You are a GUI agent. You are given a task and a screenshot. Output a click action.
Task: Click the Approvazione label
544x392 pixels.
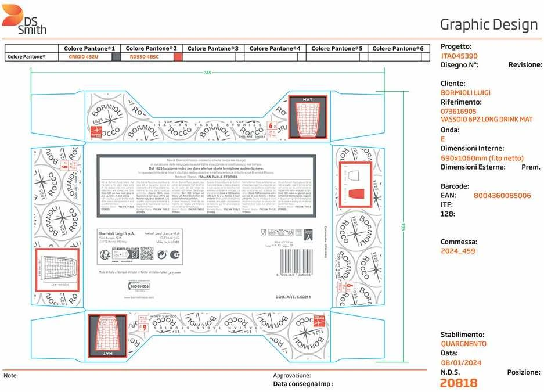292,376
